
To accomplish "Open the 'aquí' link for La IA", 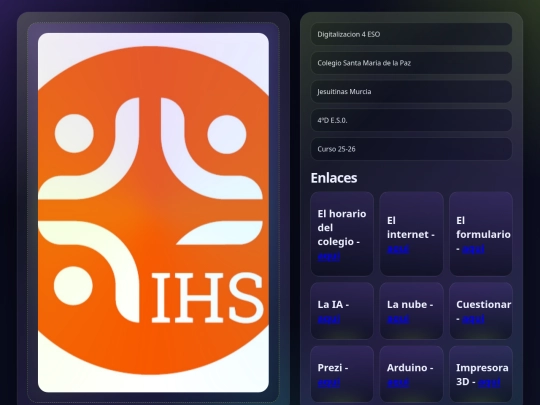I will [329, 319].
